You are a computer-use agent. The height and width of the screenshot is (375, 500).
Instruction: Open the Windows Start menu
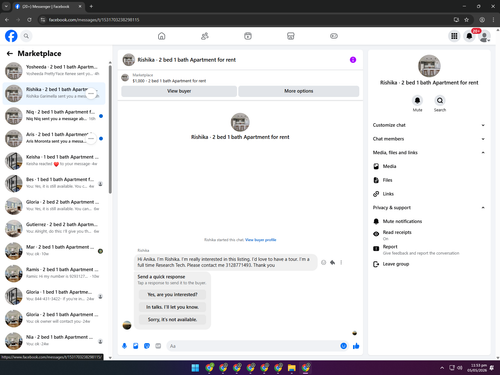pyautogui.click(x=195, y=368)
